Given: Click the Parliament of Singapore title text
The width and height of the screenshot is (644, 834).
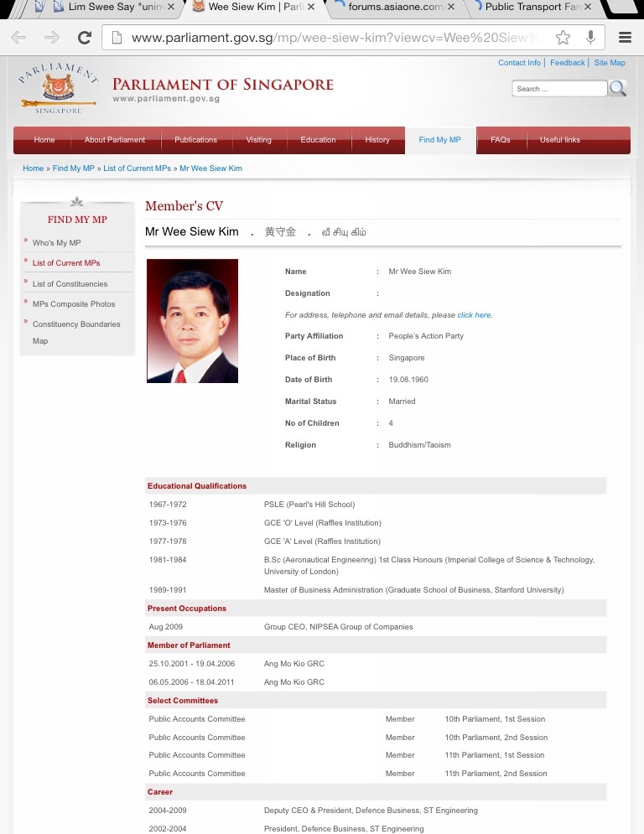Looking at the screenshot, I should point(223,85).
